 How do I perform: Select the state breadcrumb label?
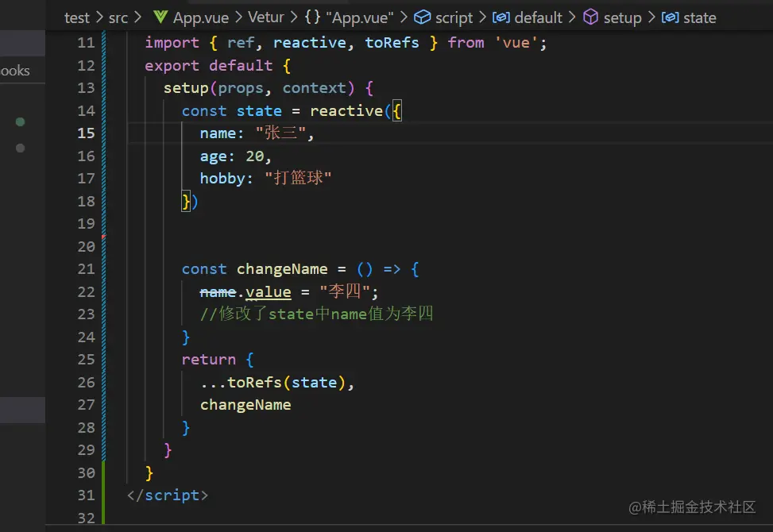click(x=700, y=17)
